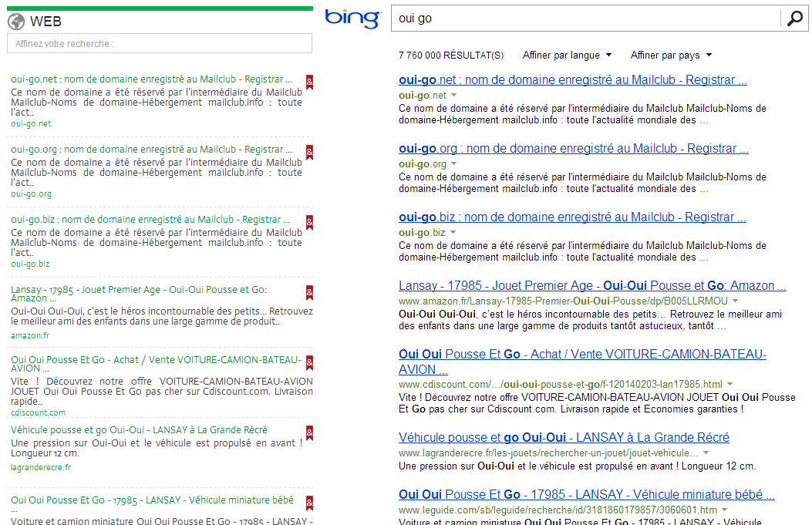Click the small oui-go.biz URL in the WEB panel
Viewport: 812px width, 525px height.
(30, 264)
